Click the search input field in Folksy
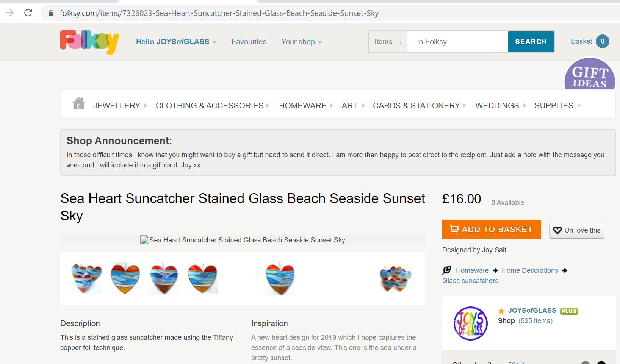 [457, 42]
